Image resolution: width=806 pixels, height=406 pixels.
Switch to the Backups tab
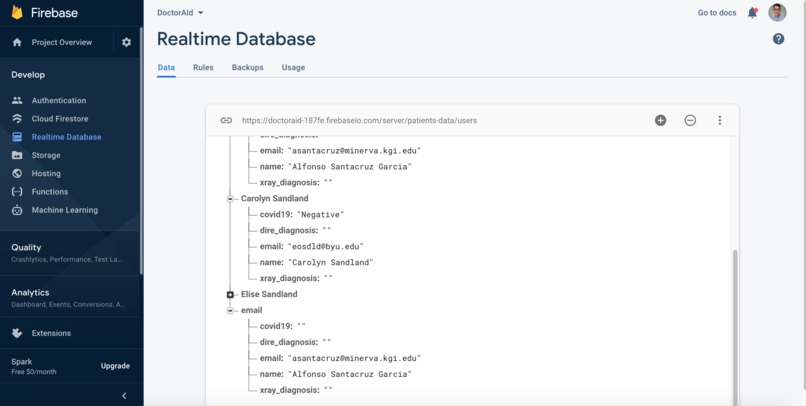pos(247,67)
